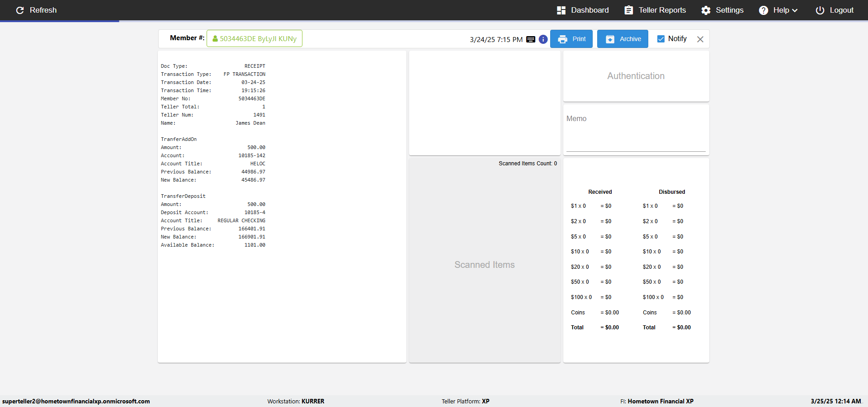Click the Name James Dean line
This screenshot has height=407, width=868.
click(x=213, y=123)
